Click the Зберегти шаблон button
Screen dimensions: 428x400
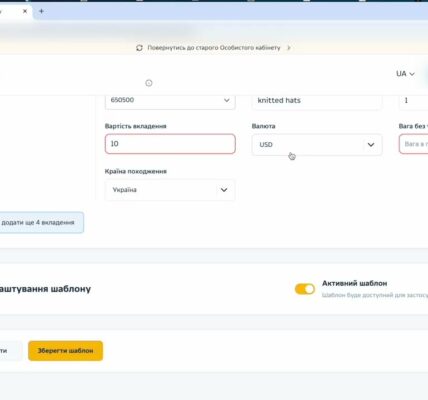pos(65,351)
